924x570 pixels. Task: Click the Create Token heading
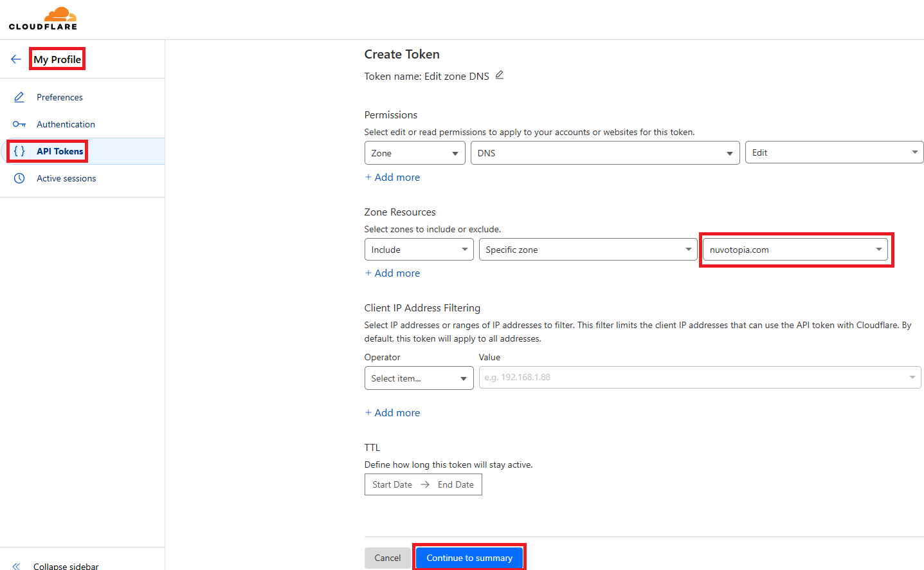tap(402, 54)
